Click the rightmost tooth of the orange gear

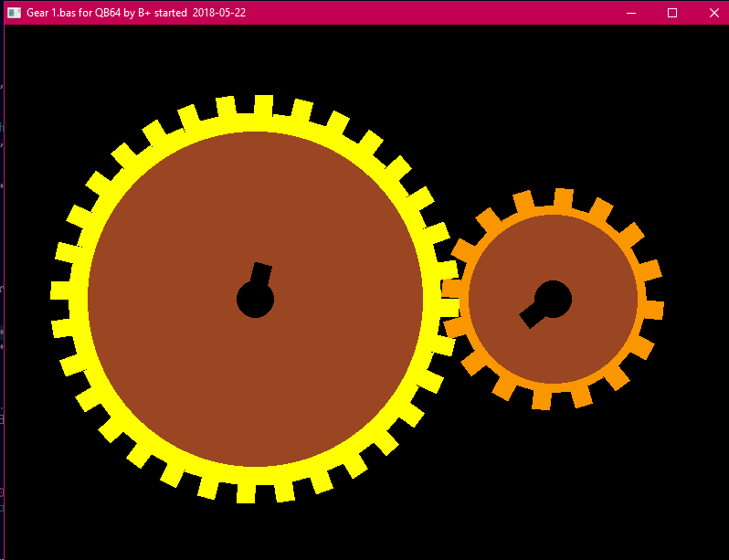(x=654, y=310)
